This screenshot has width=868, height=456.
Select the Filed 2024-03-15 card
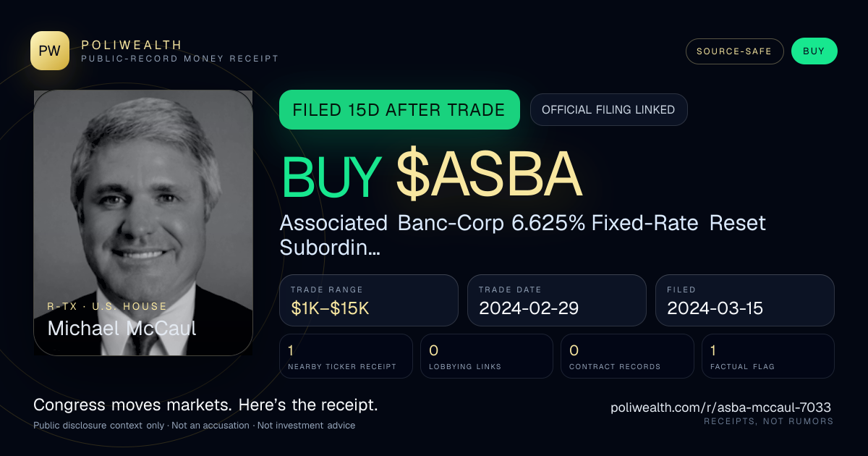pyautogui.click(x=745, y=300)
